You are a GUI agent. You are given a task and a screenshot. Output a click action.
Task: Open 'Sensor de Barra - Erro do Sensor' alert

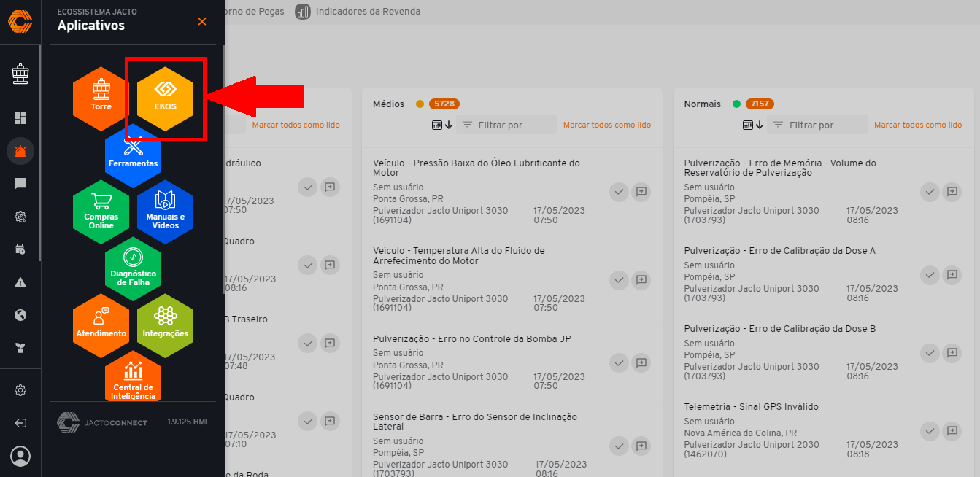click(x=475, y=422)
